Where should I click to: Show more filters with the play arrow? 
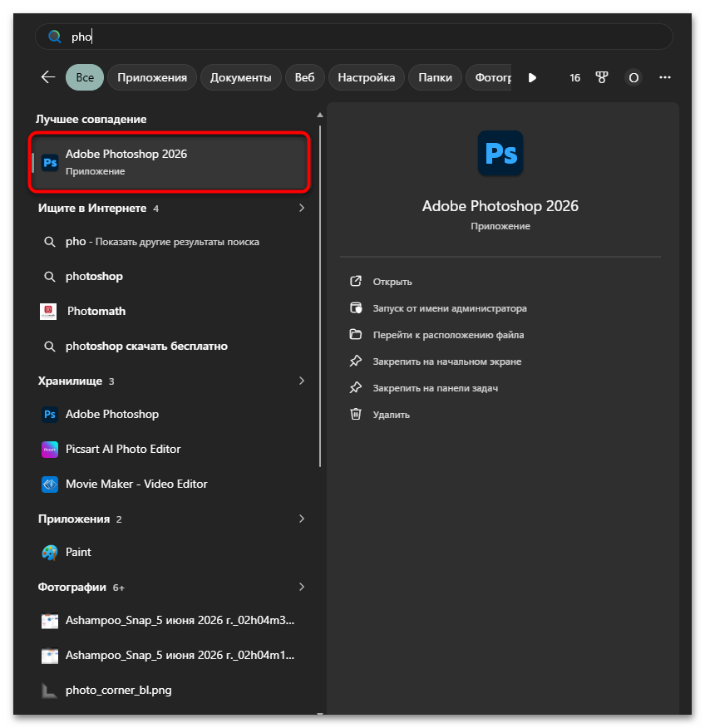click(x=532, y=77)
